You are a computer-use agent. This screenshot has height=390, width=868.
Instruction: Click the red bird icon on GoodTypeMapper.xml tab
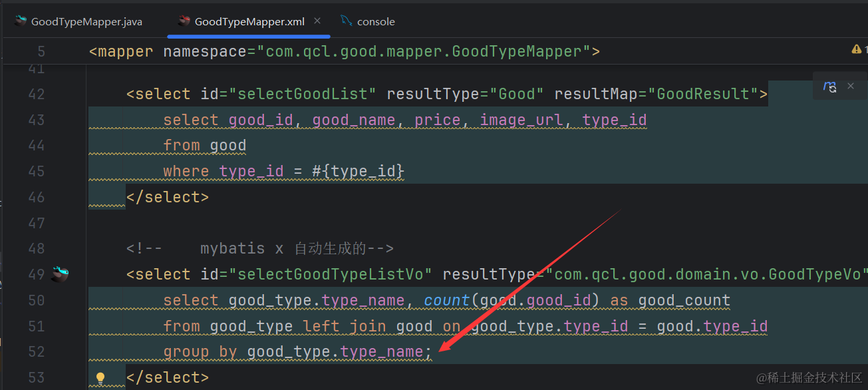(184, 21)
